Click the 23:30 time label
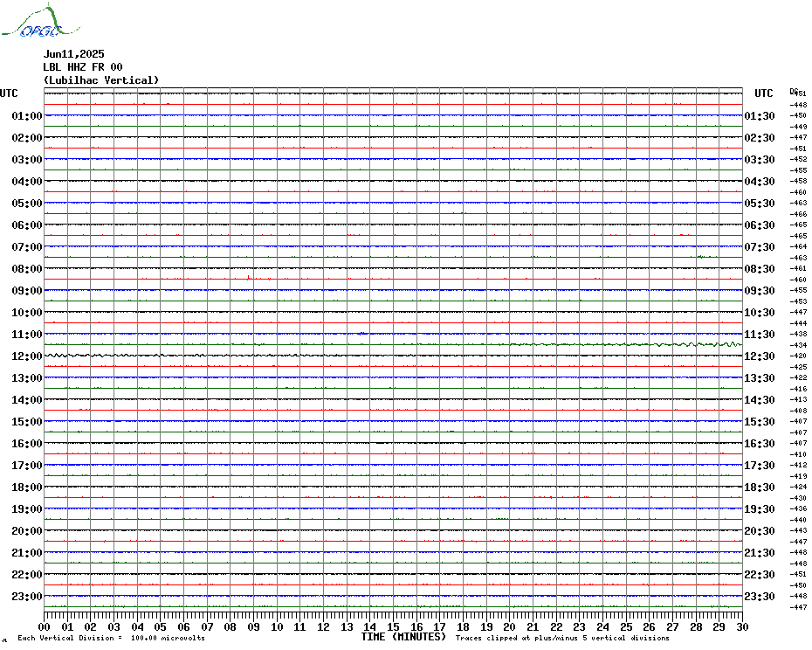This screenshot has width=812, height=650. pyautogui.click(x=760, y=596)
